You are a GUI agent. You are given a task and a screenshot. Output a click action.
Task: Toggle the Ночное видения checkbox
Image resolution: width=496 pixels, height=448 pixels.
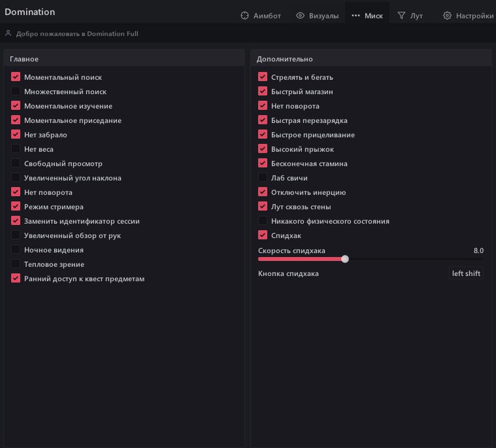click(x=16, y=250)
